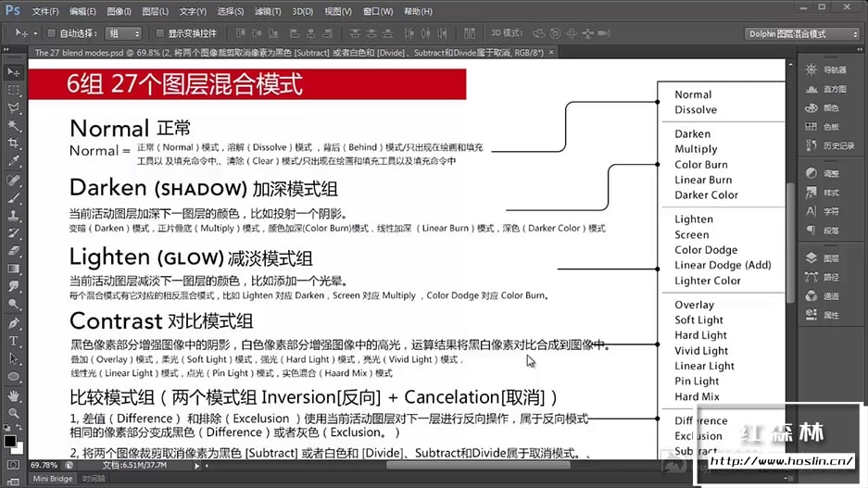Open the 图像(I) menu

coord(119,11)
